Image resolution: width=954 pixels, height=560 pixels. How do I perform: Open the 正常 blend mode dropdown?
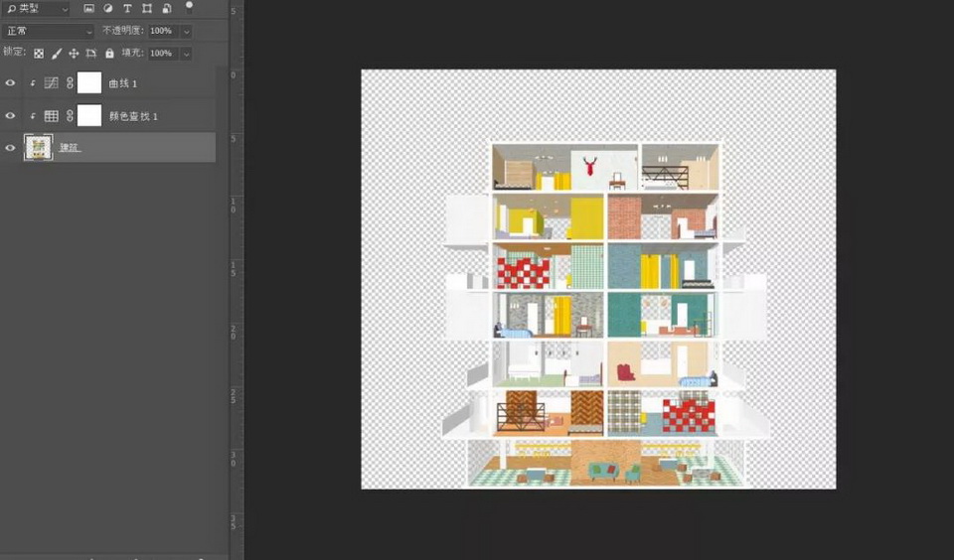pos(49,32)
